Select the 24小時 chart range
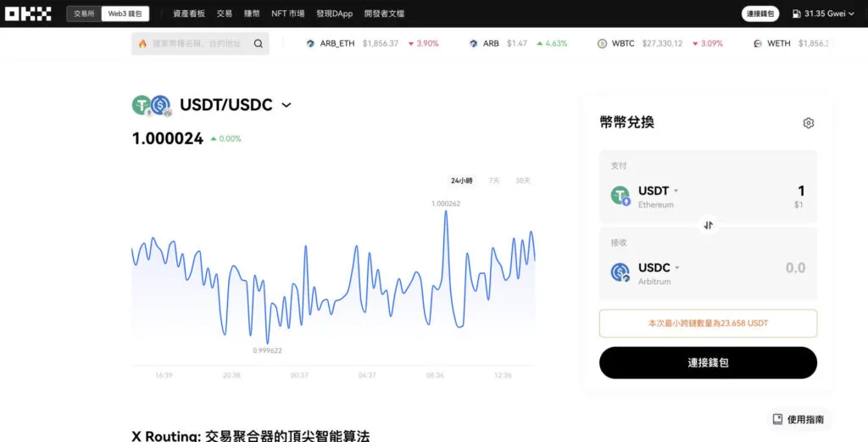 (462, 181)
